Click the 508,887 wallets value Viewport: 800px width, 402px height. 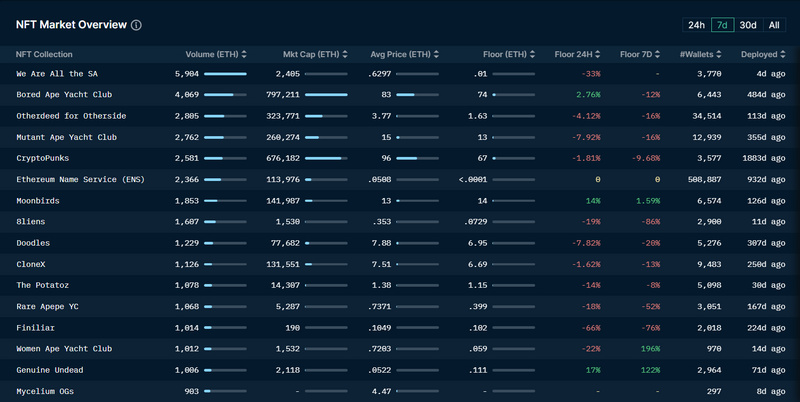coord(705,180)
